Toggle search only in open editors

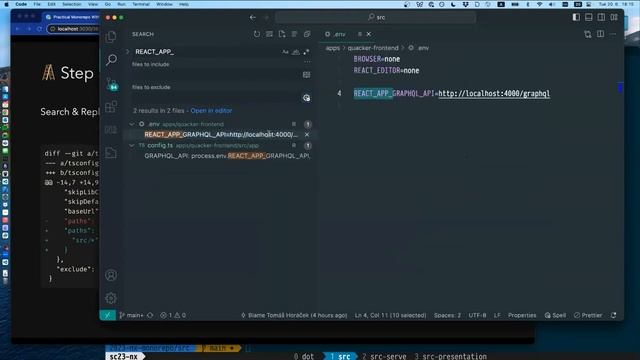tap(307, 75)
